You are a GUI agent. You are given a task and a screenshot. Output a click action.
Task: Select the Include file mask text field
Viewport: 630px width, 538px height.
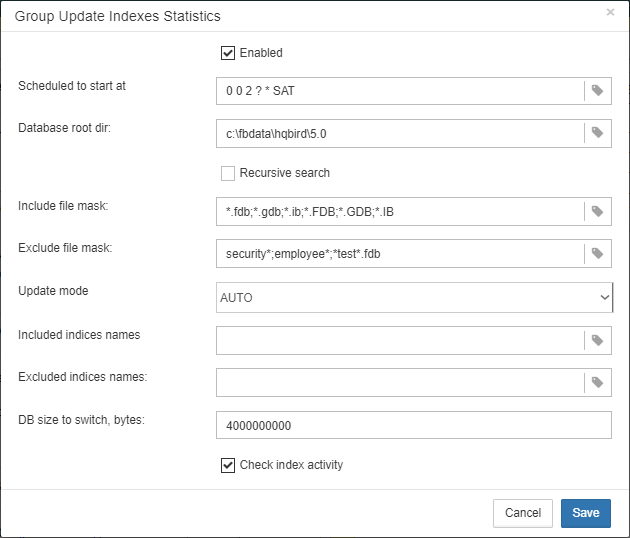(400, 211)
